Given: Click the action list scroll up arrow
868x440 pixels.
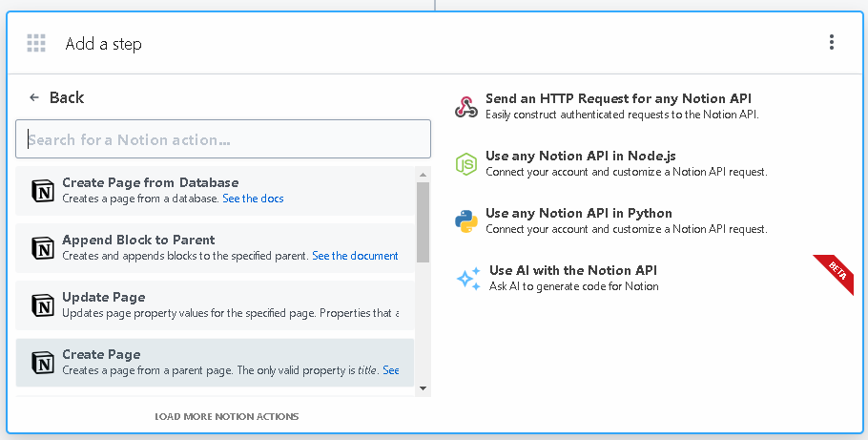Looking at the screenshot, I should click(423, 175).
